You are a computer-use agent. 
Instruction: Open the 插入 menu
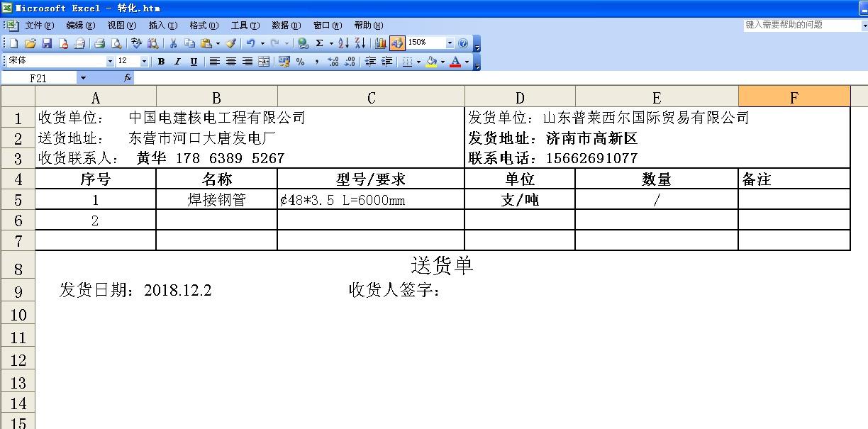click(x=162, y=25)
